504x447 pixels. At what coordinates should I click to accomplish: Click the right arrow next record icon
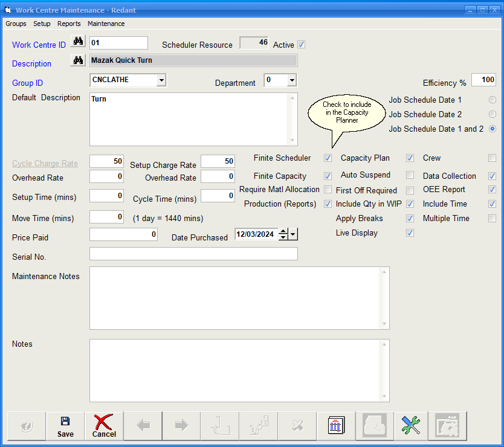(x=181, y=426)
